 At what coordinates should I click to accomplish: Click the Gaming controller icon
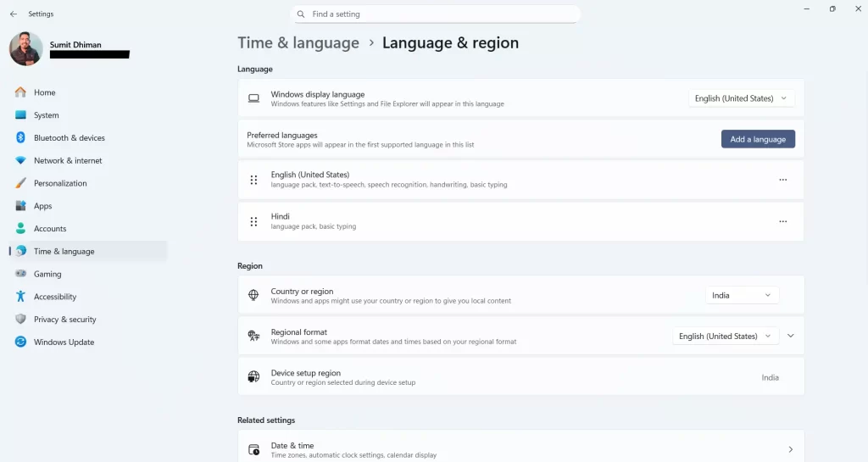coord(20,274)
